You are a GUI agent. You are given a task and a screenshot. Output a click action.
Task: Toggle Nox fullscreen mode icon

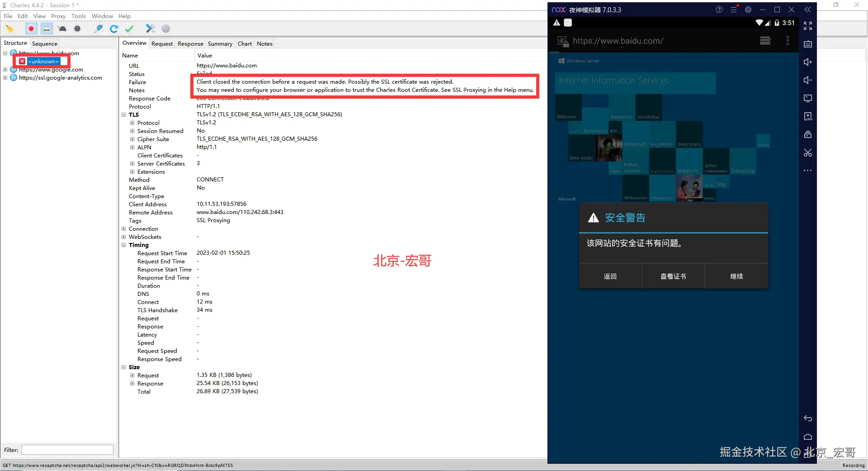(808, 26)
